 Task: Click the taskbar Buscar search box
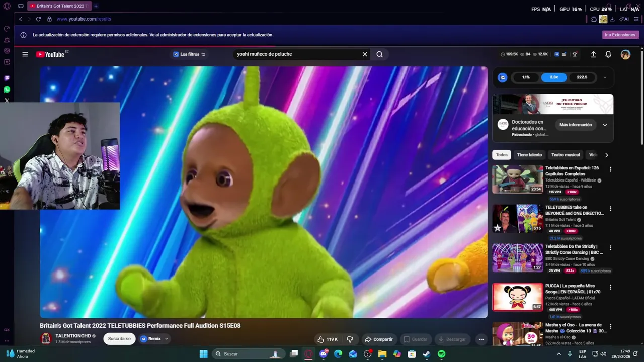click(x=248, y=354)
